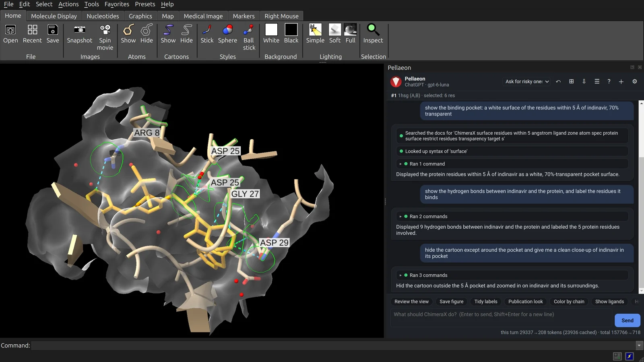
Task: Set Full lighting
Action: (351, 30)
